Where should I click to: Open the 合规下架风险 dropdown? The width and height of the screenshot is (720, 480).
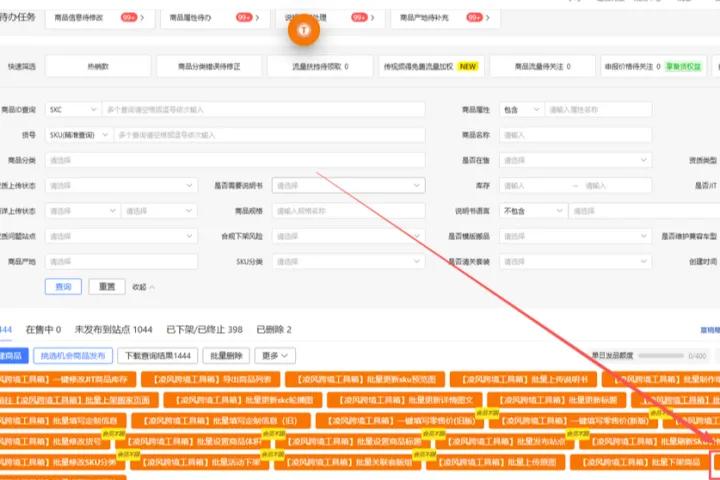[x=349, y=236]
